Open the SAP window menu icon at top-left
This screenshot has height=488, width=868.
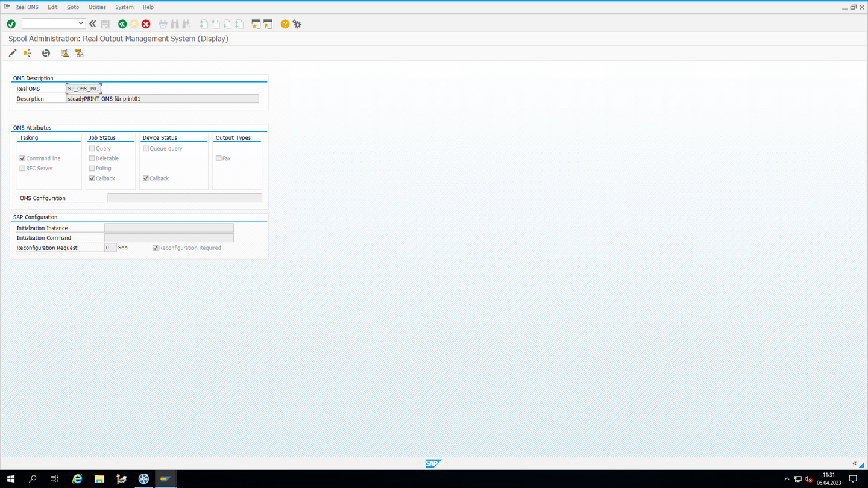point(7,7)
